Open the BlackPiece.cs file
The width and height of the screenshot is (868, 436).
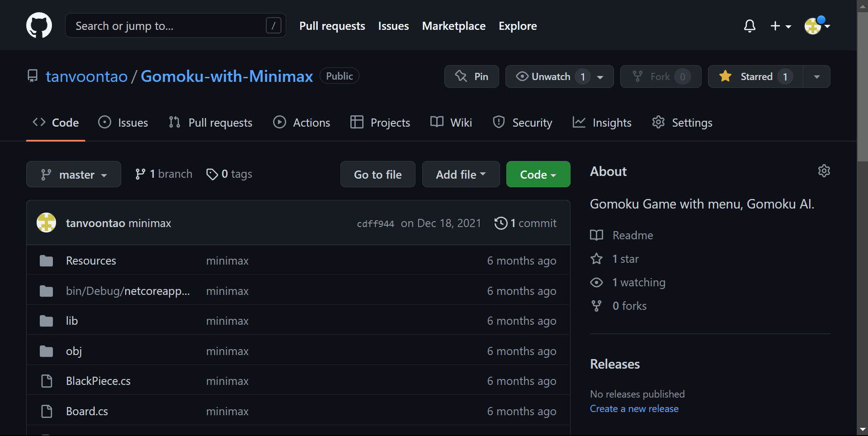[98, 381]
